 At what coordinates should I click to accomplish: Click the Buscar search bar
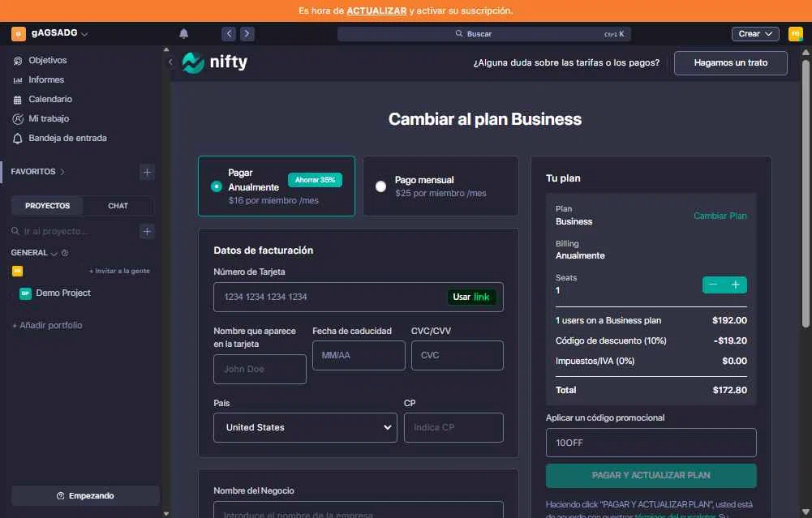[x=483, y=33]
